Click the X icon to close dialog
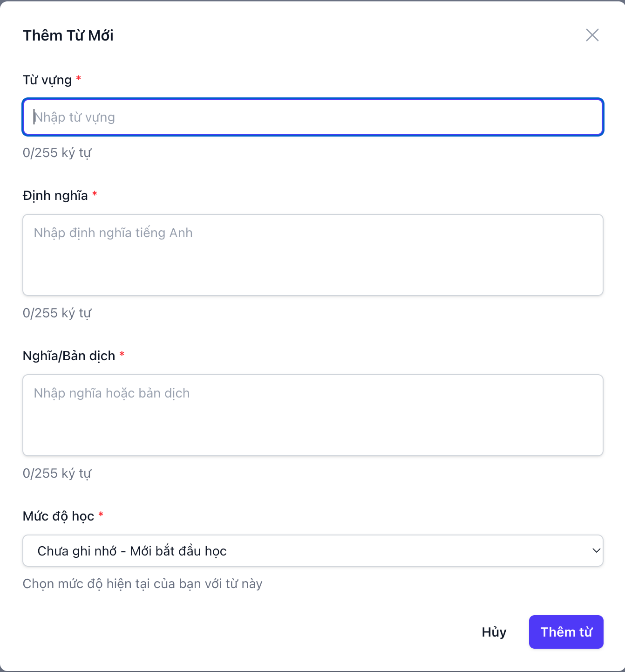 point(592,35)
